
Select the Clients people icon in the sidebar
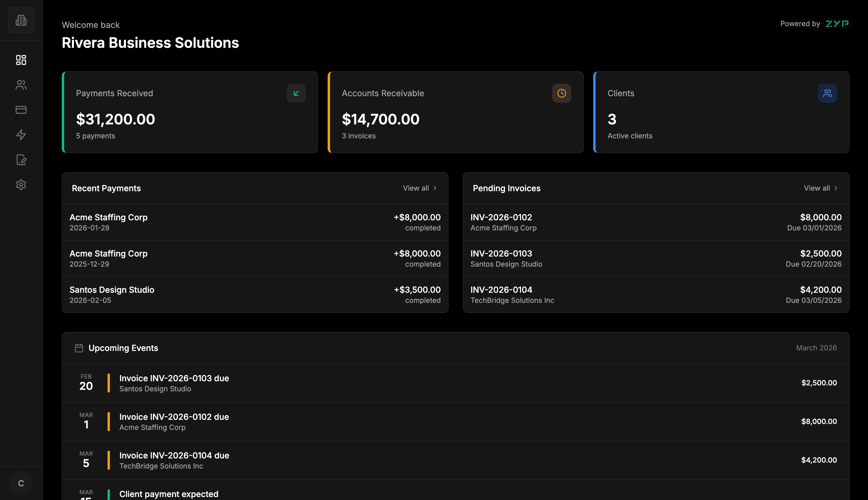(x=21, y=85)
